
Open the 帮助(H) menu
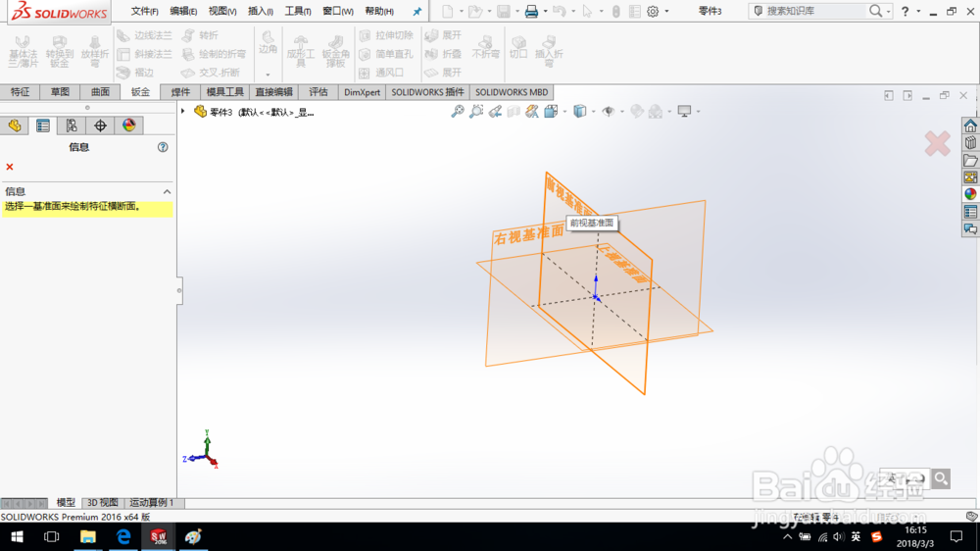[x=379, y=11]
